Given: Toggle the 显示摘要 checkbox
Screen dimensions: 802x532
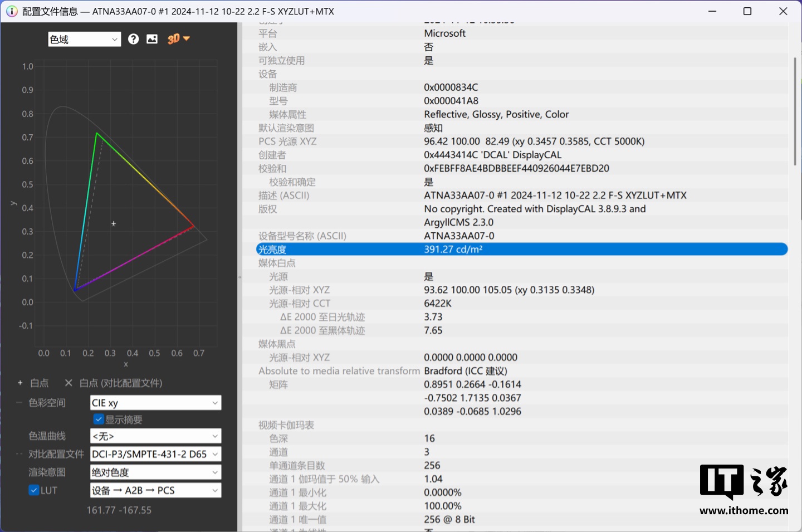Looking at the screenshot, I should [99, 419].
